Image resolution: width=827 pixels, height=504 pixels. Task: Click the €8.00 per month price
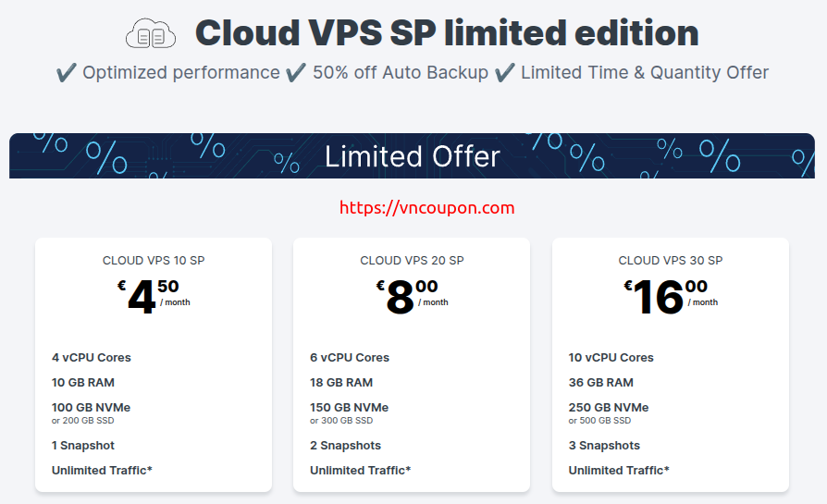412,297
